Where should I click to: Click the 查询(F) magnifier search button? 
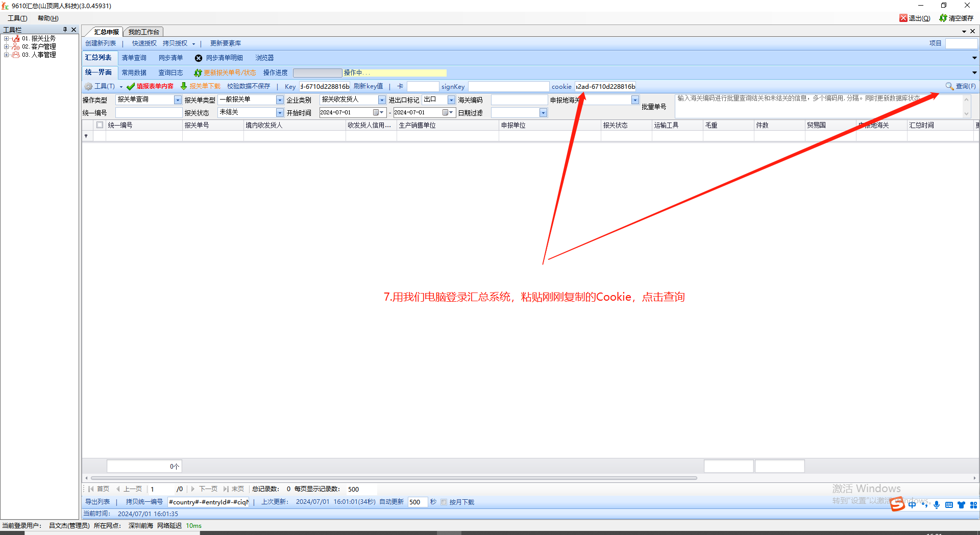(x=949, y=86)
